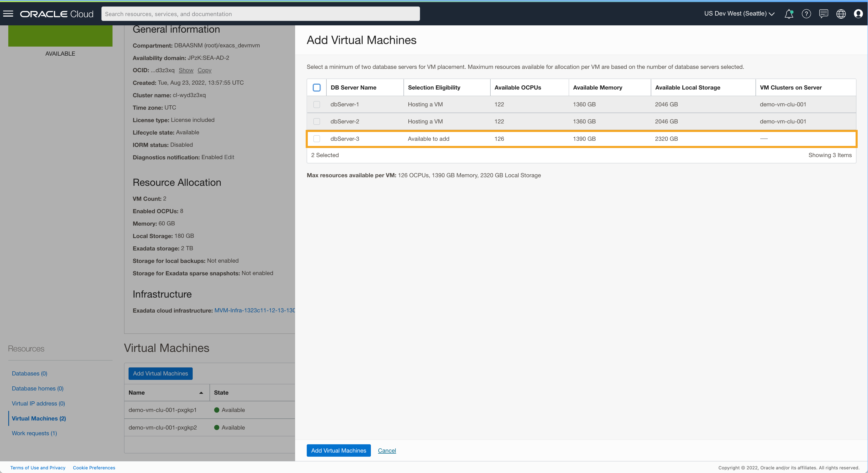
Task: Open the help question mark icon
Action: coord(806,14)
